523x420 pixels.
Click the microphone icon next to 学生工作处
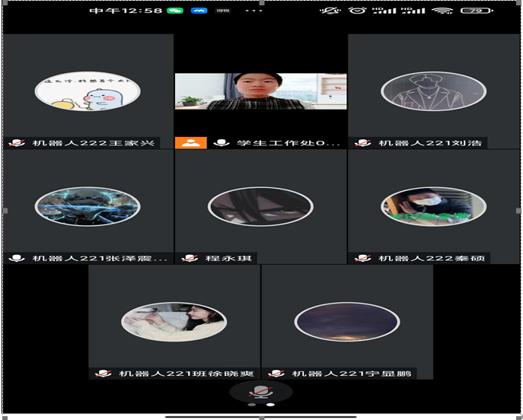(x=222, y=142)
